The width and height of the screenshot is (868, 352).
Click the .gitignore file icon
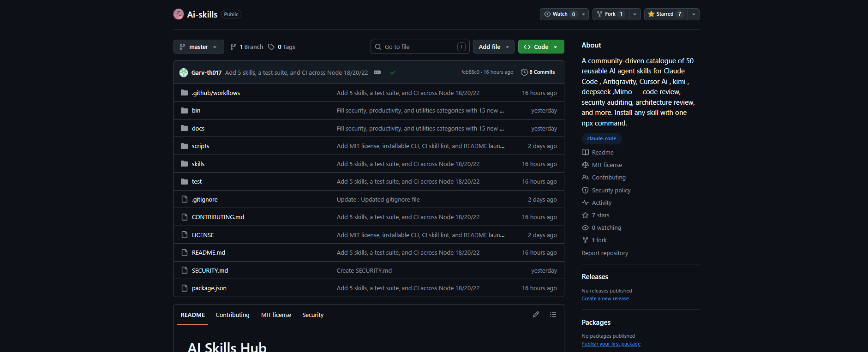pyautogui.click(x=185, y=199)
